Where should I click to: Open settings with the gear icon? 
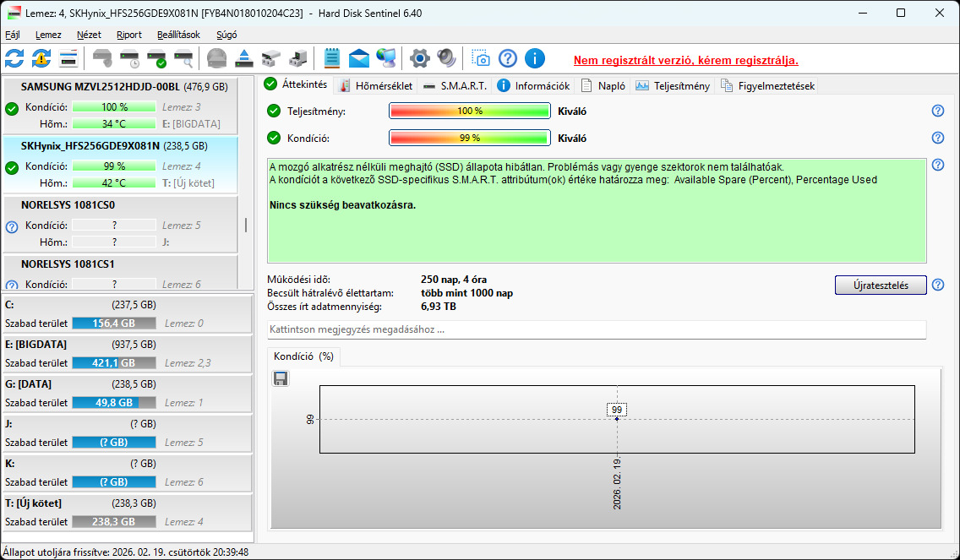pyautogui.click(x=420, y=59)
